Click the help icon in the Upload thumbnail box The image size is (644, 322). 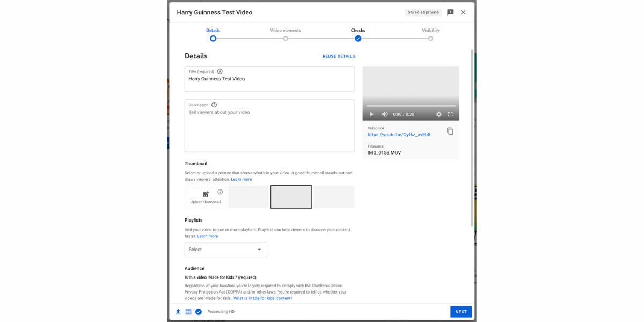tap(220, 192)
